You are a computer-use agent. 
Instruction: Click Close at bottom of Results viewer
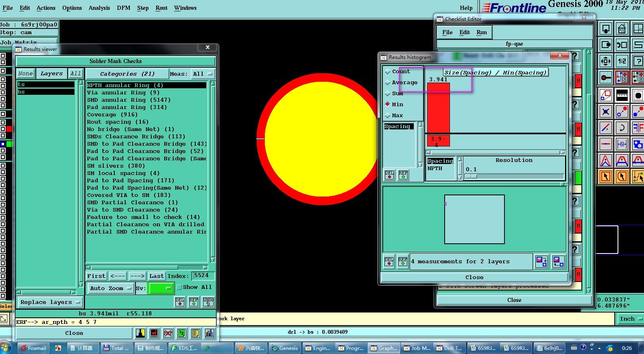coord(74,333)
